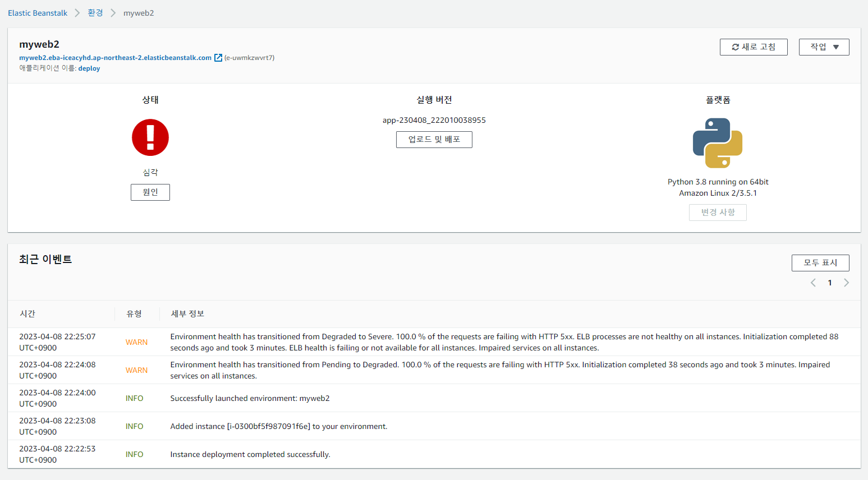The height and width of the screenshot is (480, 868).
Task: Open the Elastic Beanstalk breadcrumb link
Action: (38, 13)
